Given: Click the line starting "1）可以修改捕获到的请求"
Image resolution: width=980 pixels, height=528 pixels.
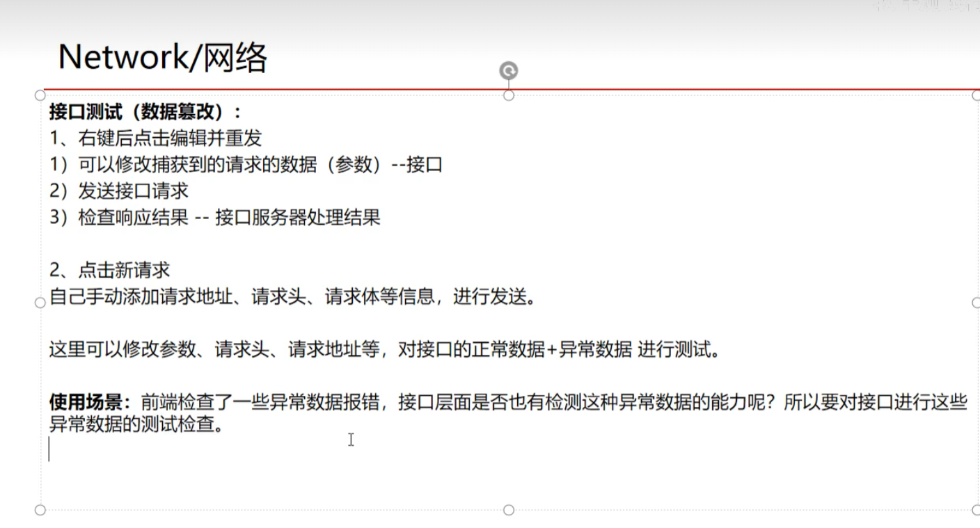Looking at the screenshot, I should pyautogui.click(x=246, y=165).
